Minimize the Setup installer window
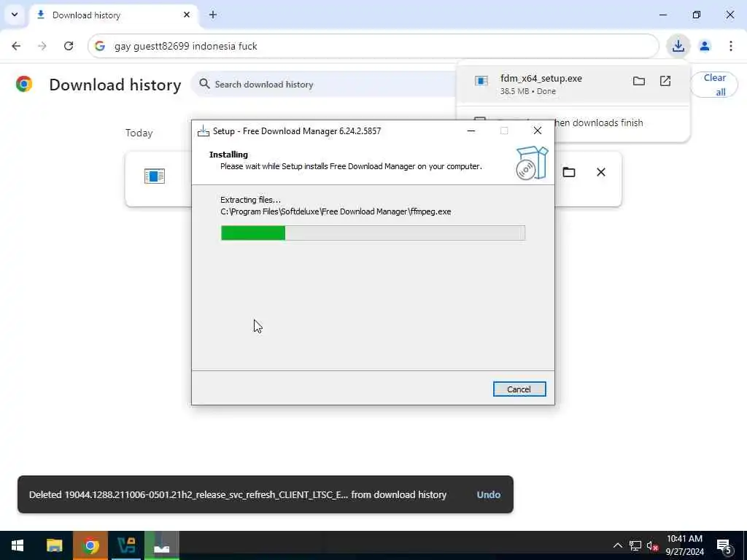 (x=471, y=131)
